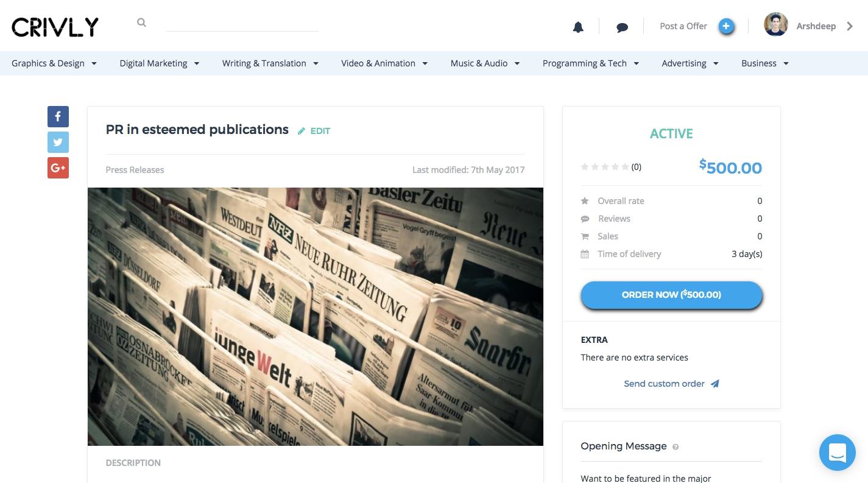Click the search magnifier icon
This screenshot has width=868, height=483.
click(x=141, y=23)
